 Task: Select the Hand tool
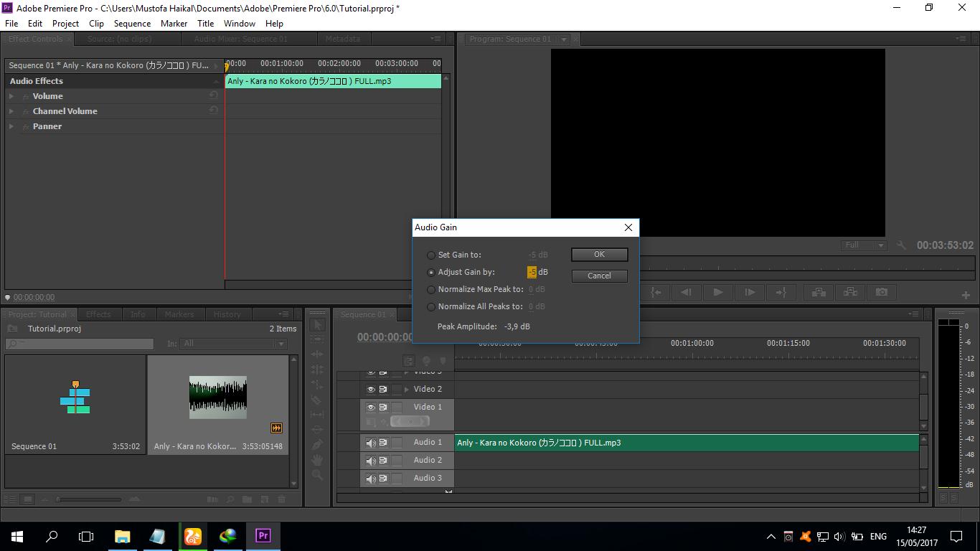tap(317, 460)
